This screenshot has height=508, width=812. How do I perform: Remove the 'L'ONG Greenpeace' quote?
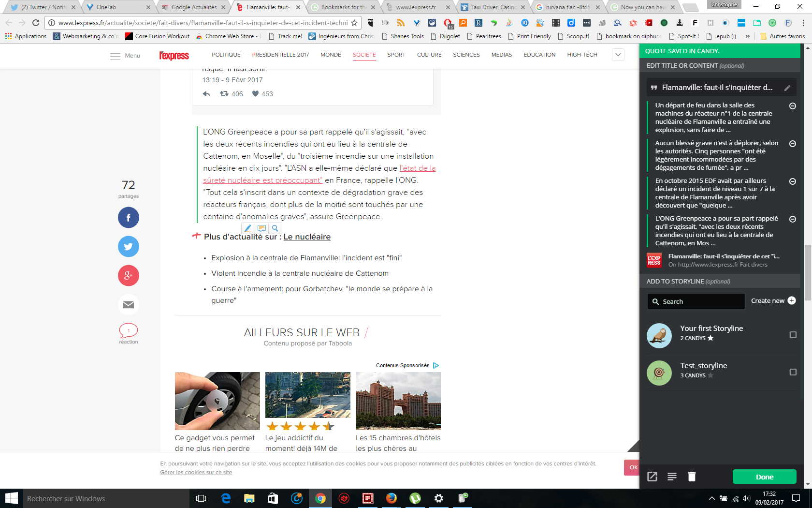[x=793, y=219]
